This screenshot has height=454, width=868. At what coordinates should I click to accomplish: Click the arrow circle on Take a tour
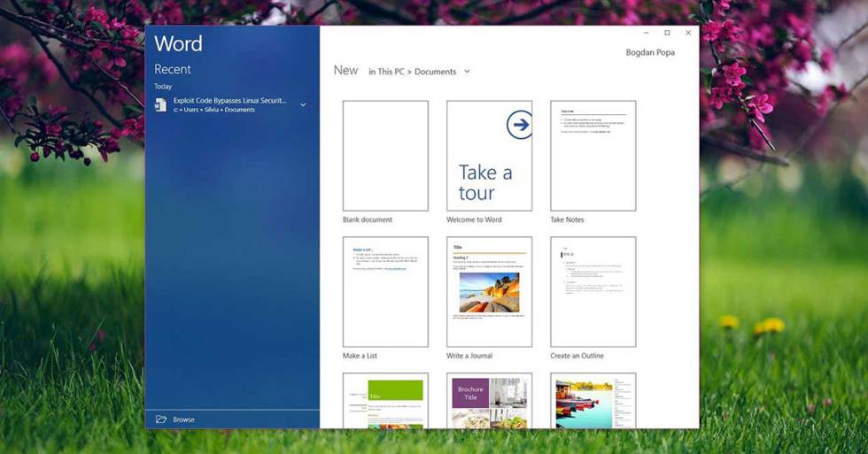[x=519, y=125]
